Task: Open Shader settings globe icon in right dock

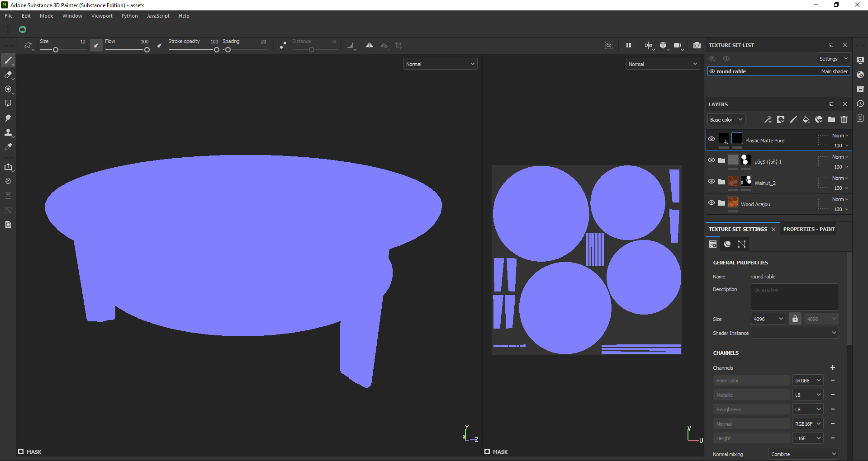Action: click(860, 75)
